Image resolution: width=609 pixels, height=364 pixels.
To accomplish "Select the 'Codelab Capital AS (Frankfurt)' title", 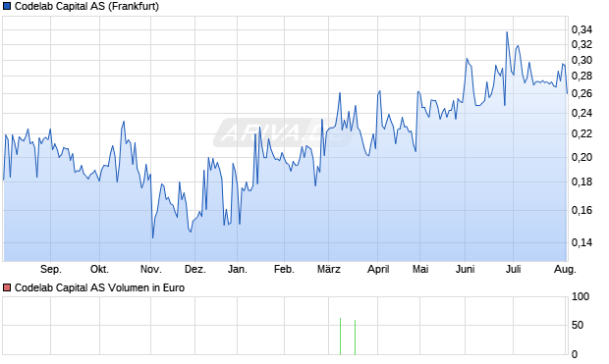I will [86, 6].
